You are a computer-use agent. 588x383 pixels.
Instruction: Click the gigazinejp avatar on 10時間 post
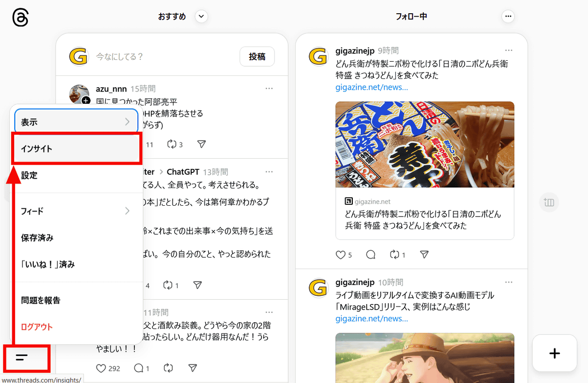(x=318, y=287)
